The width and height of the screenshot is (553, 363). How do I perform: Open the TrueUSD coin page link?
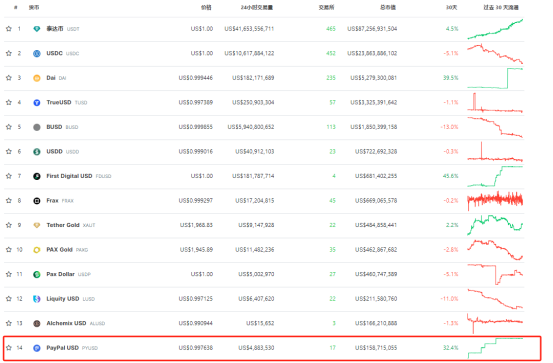coord(59,102)
